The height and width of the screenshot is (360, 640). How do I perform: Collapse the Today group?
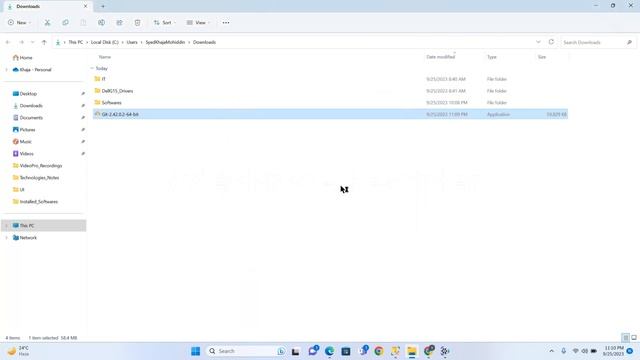click(92, 69)
